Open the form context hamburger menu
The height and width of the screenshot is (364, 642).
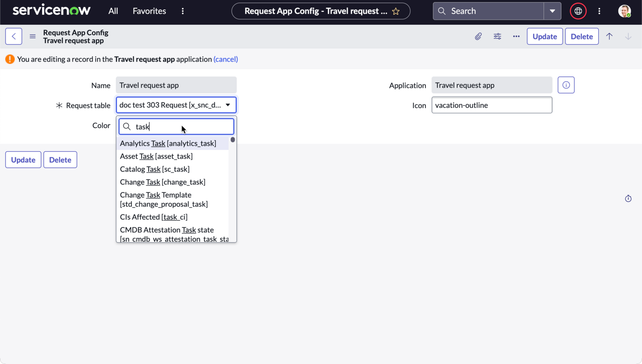[33, 36]
